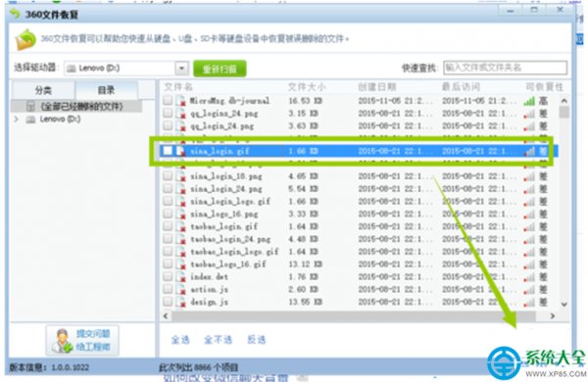Image resolution: width=588 pixels, height=382 pixels.
Task: Expand the Lenovo (D:) tree node
Action: (x=16, y=119)
